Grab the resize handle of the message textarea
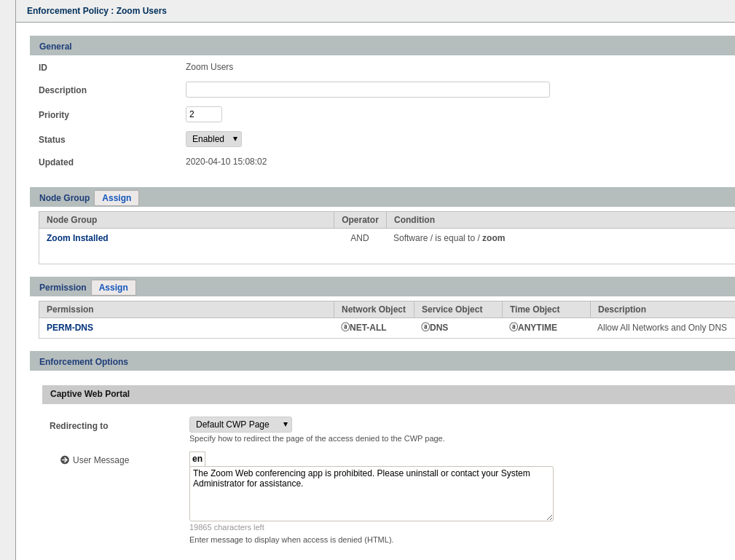735x560 pixels. tap(549, 517)
